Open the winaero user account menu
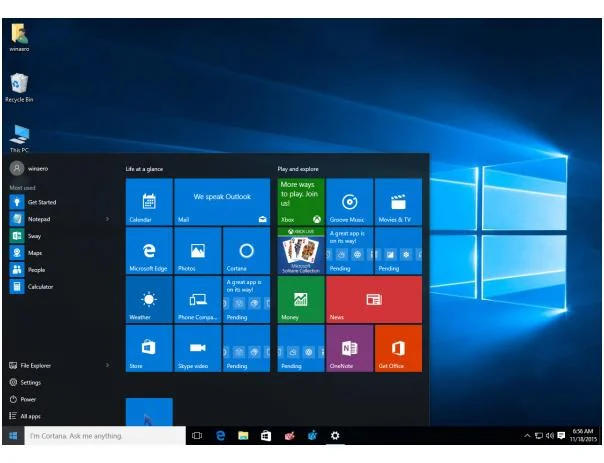 click(29, 168)
